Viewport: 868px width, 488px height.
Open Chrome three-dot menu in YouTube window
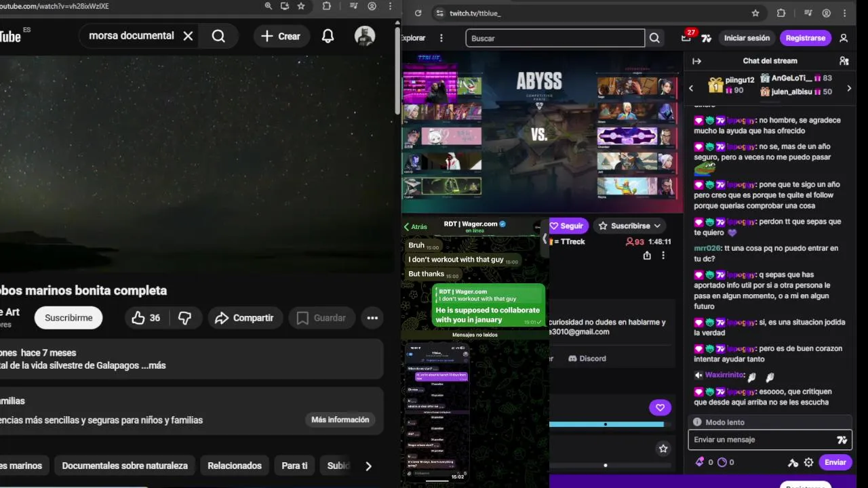391,6
